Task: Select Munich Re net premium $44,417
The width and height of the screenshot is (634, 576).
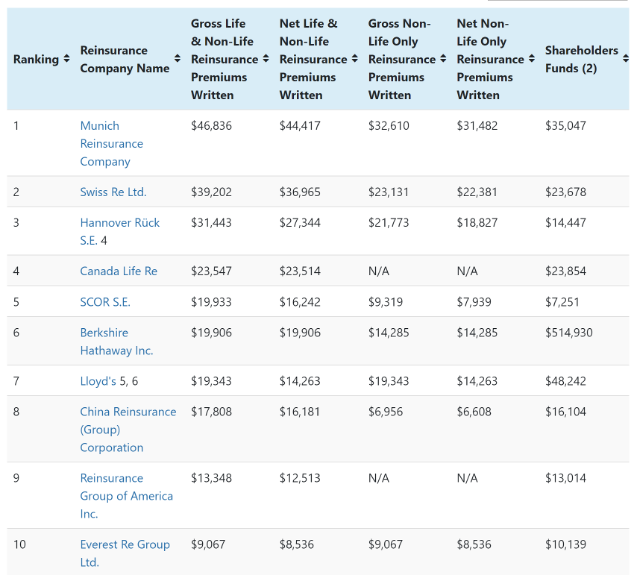Action: (300, 126)
